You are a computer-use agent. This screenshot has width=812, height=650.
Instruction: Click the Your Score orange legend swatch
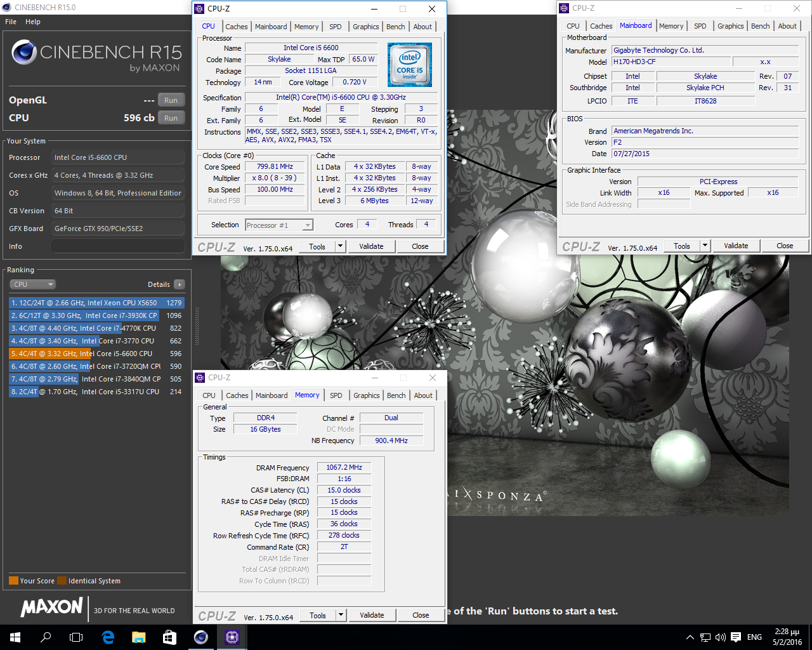coord(13,581)
